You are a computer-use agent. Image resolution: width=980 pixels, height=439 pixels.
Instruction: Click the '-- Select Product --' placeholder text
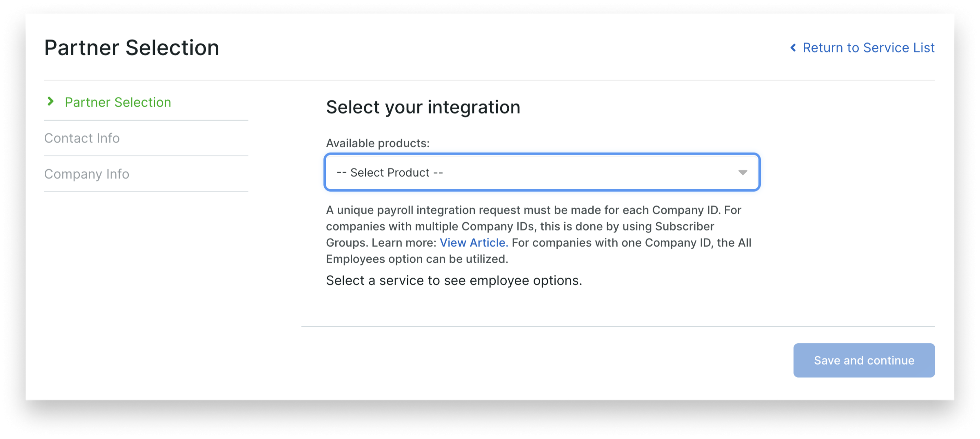389,173
